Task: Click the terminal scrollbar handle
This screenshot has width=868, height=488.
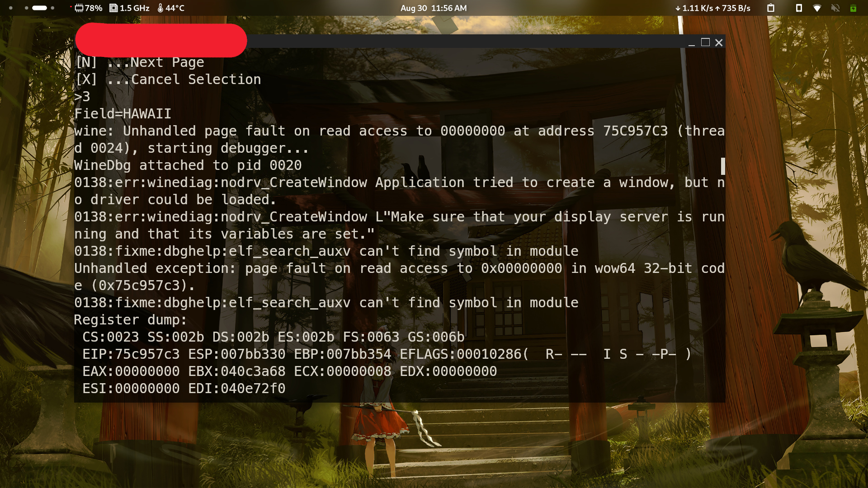Action: click(723, 166)
